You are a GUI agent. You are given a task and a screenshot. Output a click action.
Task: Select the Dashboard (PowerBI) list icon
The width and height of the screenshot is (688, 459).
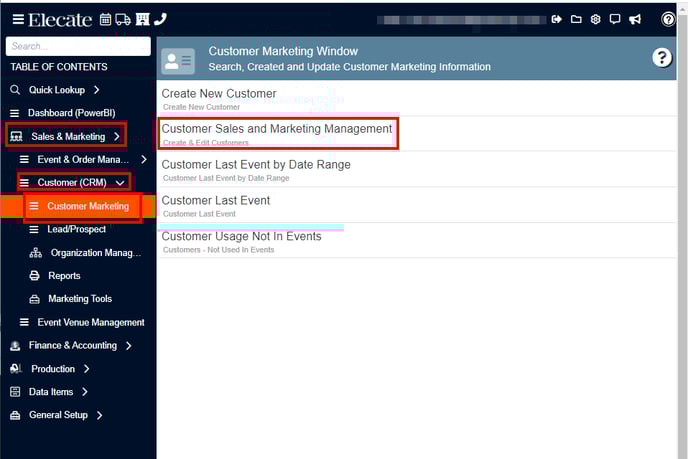(14, 113)
